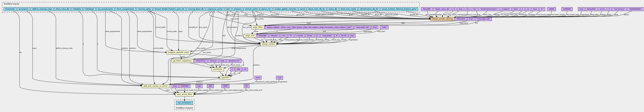This screenshot has width=644, height=112.
Task: Click the defline_cleanup_rules input node
Action: [42, 9]
